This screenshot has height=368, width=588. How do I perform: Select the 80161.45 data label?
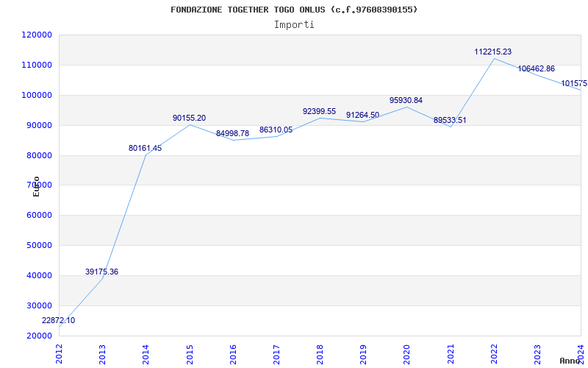coord(145,148)
